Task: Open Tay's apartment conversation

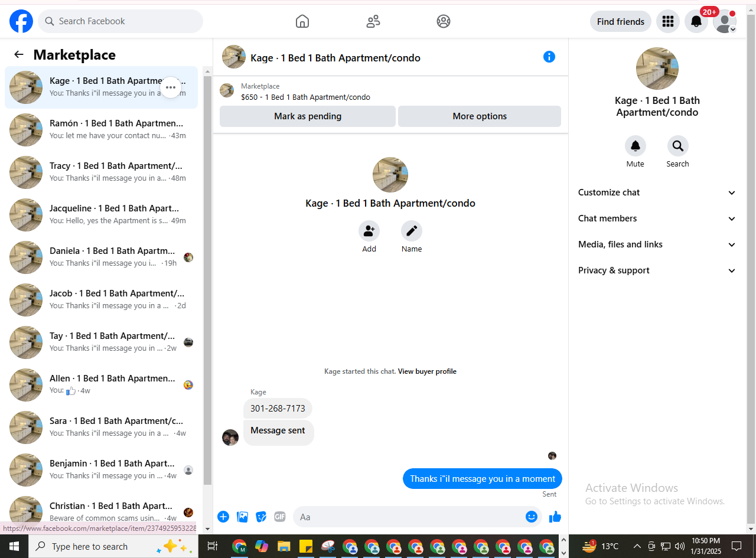Action: click(x=101, y=342)
